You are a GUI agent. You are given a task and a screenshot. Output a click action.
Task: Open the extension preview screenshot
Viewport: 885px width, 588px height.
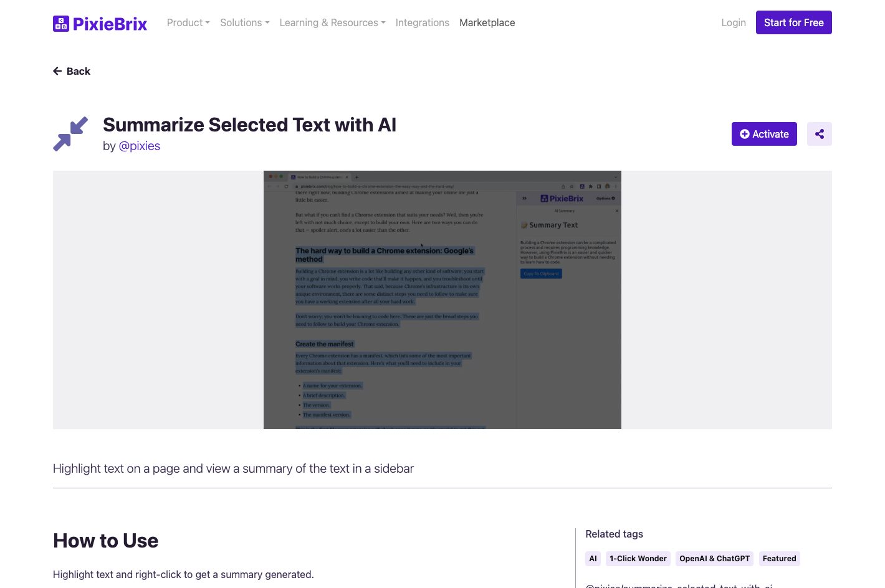(442, 300)
